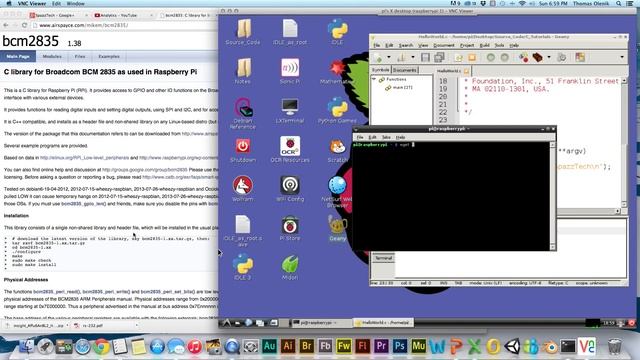Image resolution: width=640 pixels, height=360 pixels.
Task: Launch Midori browser desktop icon
Action: tap(290, 267)
